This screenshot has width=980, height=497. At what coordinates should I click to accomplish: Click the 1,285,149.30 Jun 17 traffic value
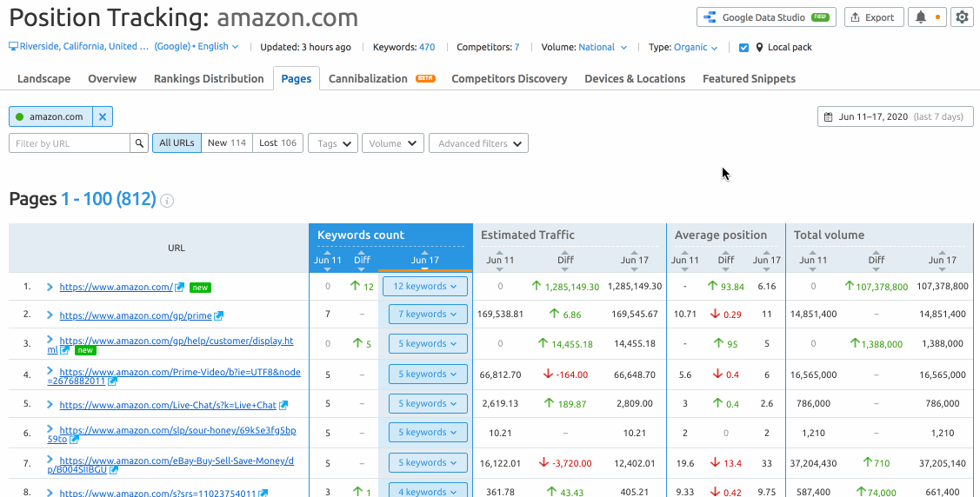[634, 287]
